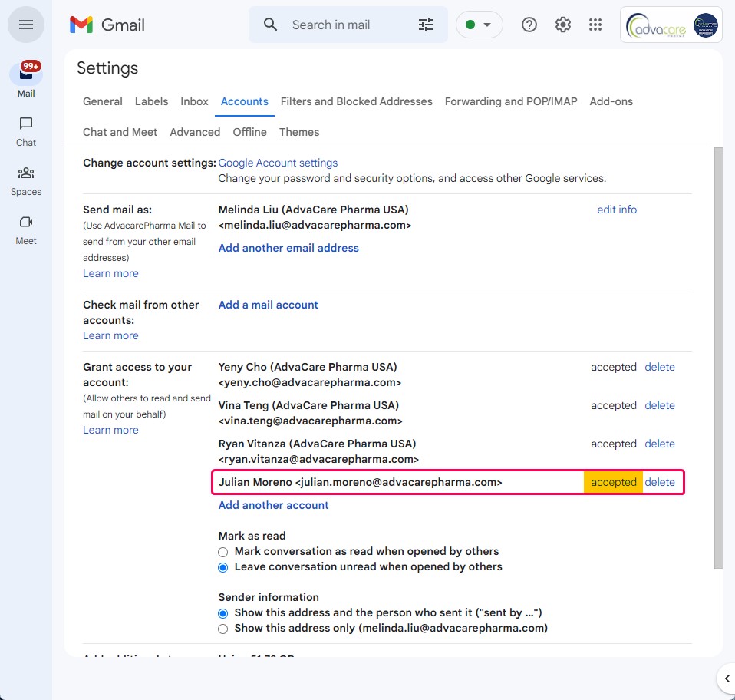
Task: Click Vina Teng's accepted status
Action: (x=613, y=405)
